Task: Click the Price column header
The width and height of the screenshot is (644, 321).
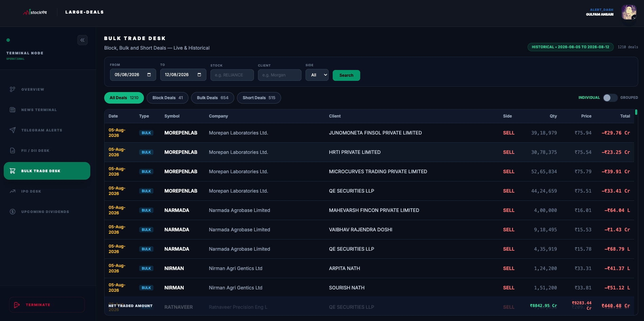Action: click(x=586, y=116)
